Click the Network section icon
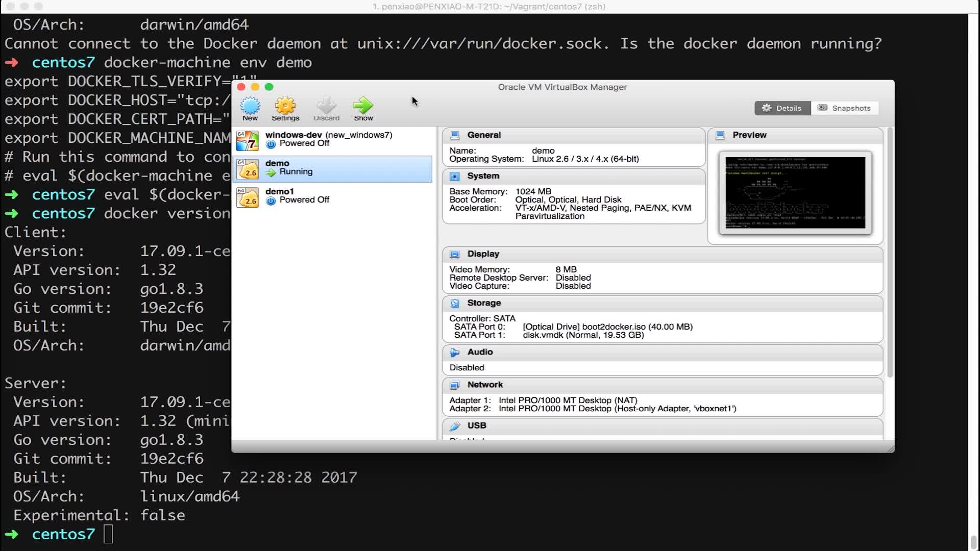This screenshot has height=551, width=980. [454, 385]
